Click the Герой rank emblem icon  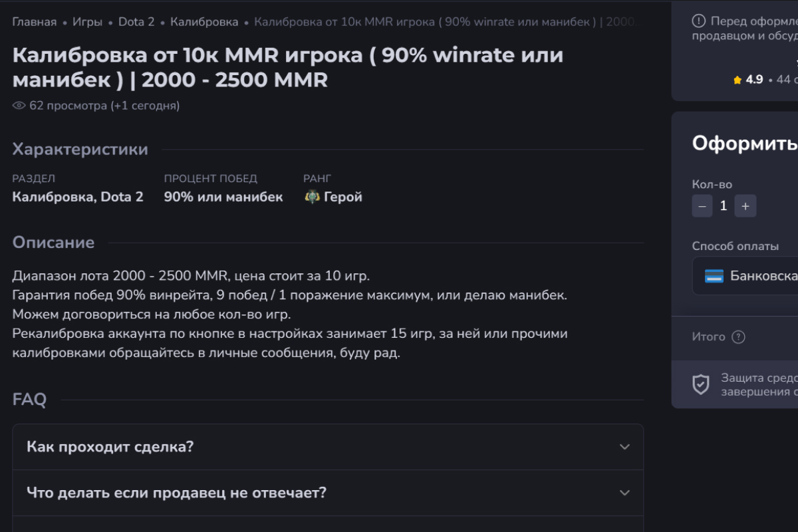(x=312, y=197)
